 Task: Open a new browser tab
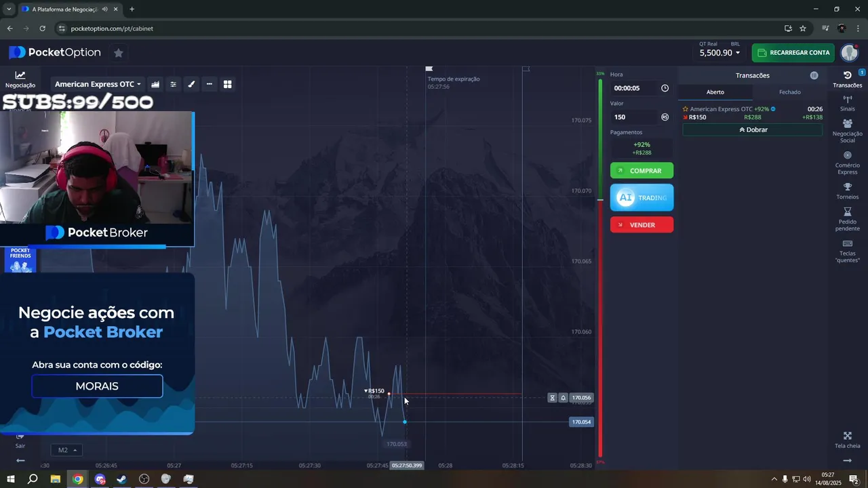132,9
